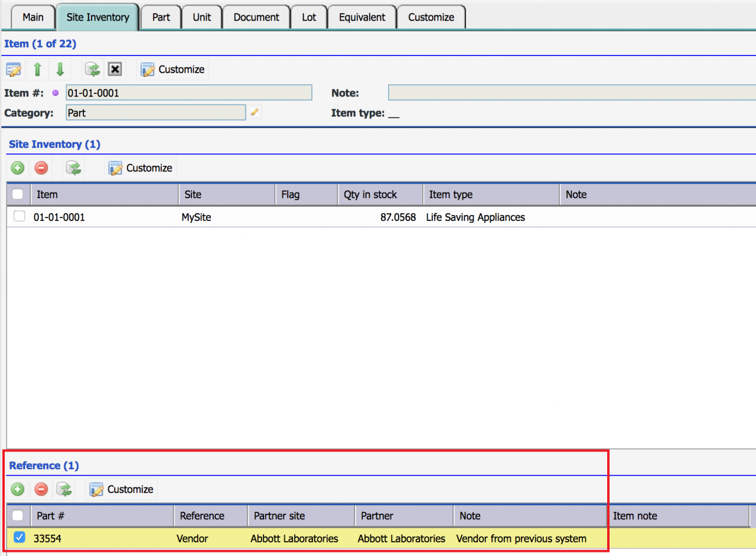The image size is (756, 556).
Task: Toggle select-all checkbox in Reference header
Action: point(18,515)
